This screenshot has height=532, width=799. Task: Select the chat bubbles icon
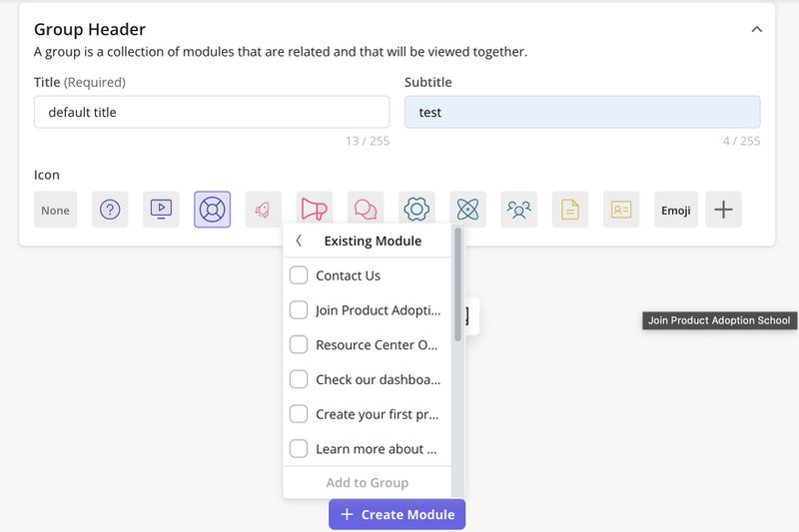pyautogui.click(x=366, y=210)
